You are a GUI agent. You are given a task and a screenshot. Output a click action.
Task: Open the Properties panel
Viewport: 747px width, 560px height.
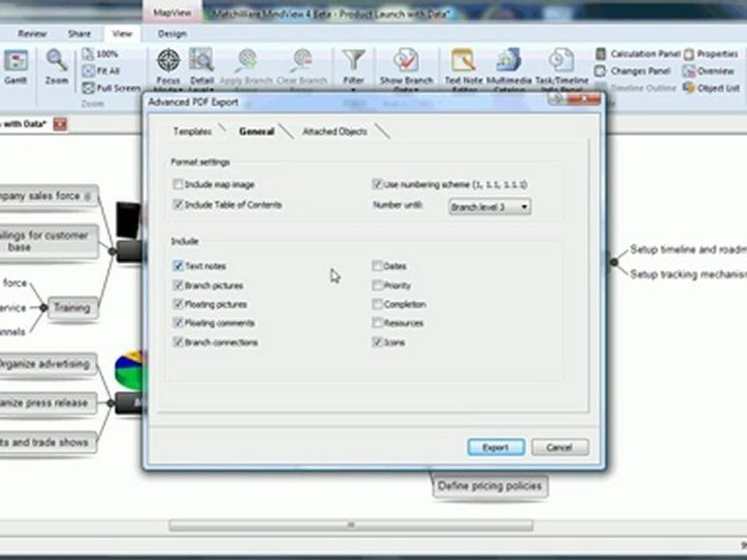pyautogui.click(x=710, y=54)
